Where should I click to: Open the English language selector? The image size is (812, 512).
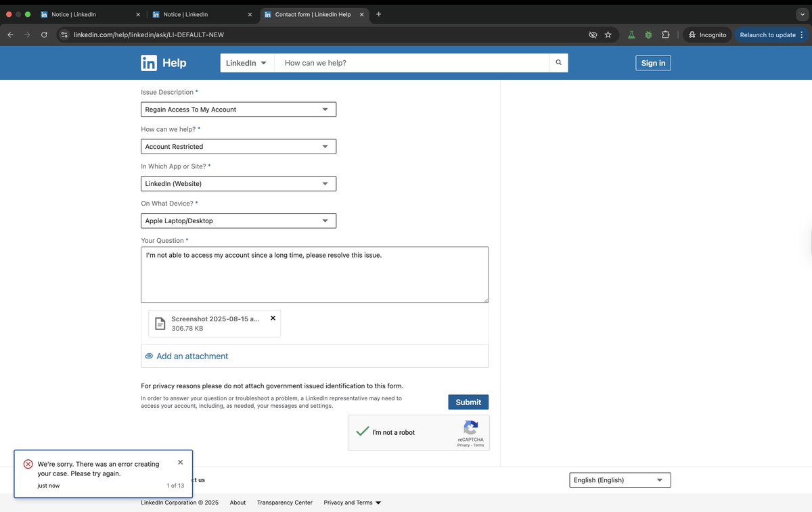point(620,480)
